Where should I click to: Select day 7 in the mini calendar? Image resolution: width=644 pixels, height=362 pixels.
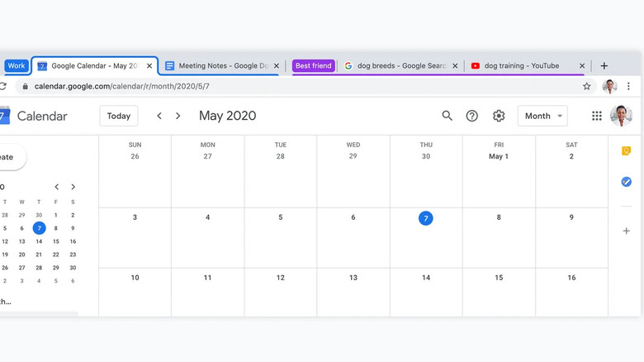point(39,228)
